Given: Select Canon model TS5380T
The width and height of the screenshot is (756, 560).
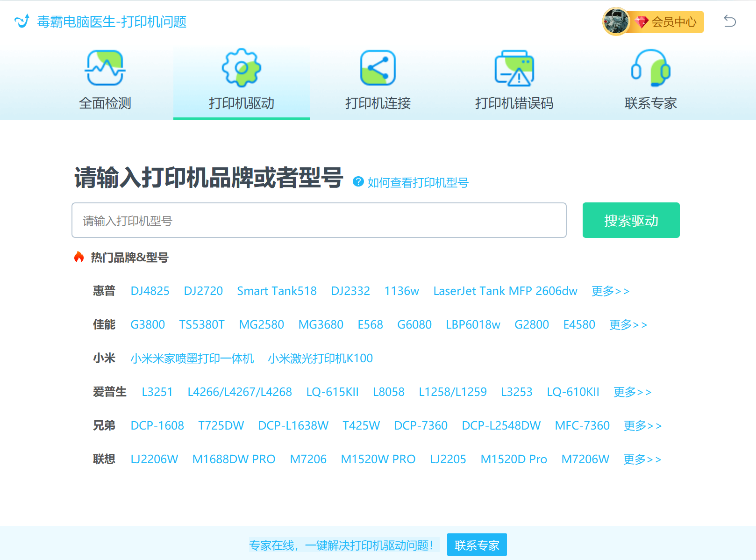Looking at the screenshot, I should pyautogui.click(x=202, y=324).
